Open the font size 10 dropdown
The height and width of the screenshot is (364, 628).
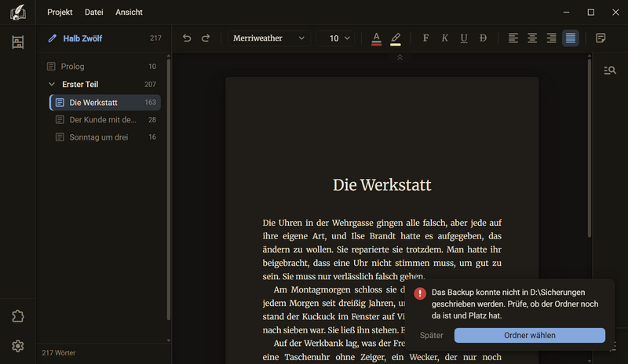tap(335, 38)
